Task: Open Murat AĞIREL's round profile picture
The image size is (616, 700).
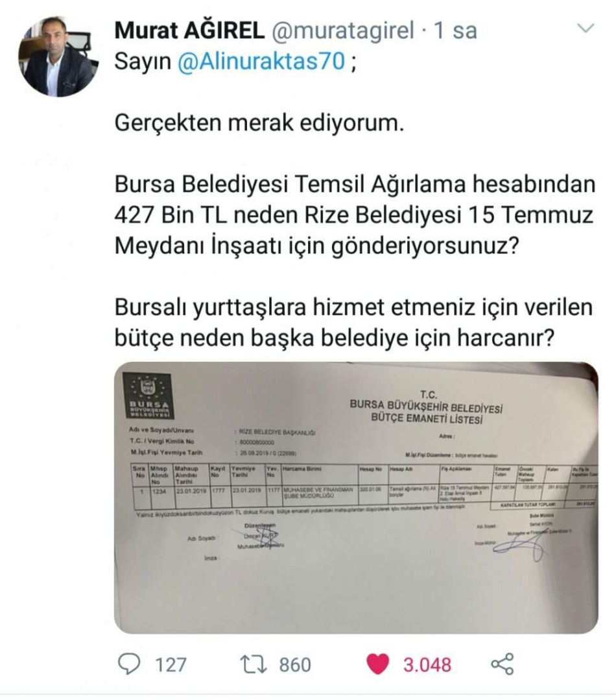Action: click(58, 56)
